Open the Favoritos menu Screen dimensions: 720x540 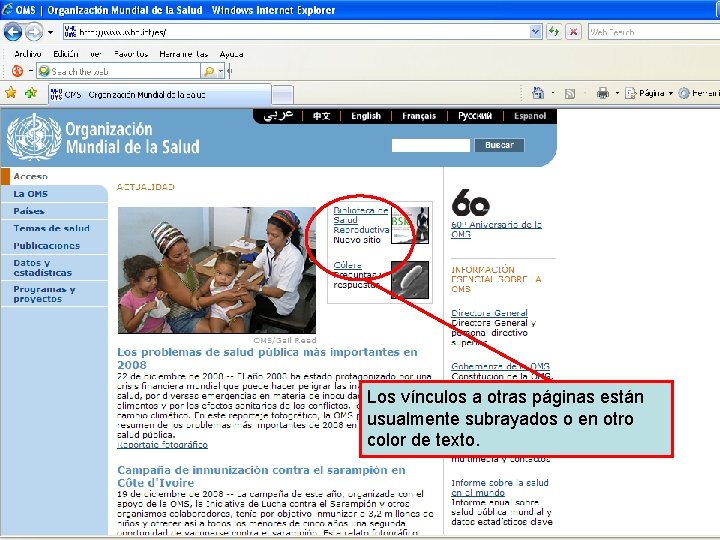pos(131,54)
